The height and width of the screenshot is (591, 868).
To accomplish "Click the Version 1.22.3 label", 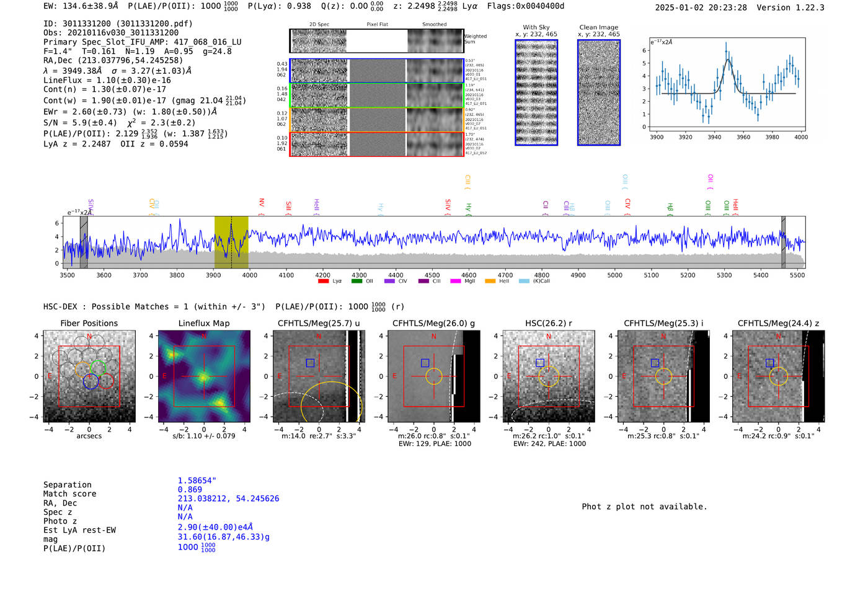I will pos(790,7).
